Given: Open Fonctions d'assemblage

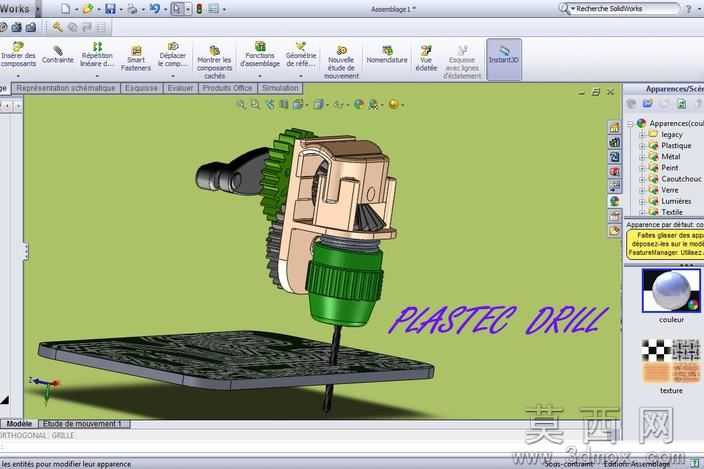Looking at the screenshot, I should [x=260, y=55].
